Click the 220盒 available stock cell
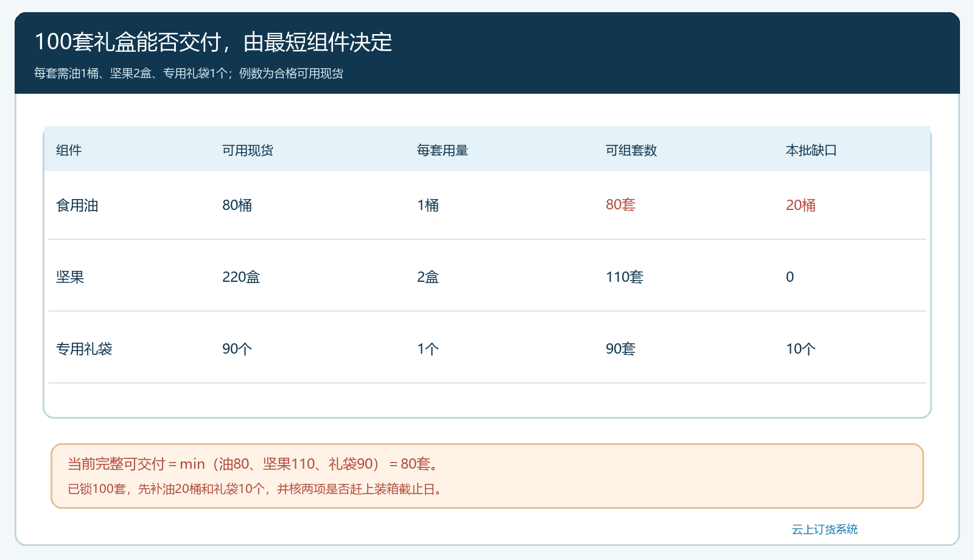The image size is (974, 560). pos(241,277)
